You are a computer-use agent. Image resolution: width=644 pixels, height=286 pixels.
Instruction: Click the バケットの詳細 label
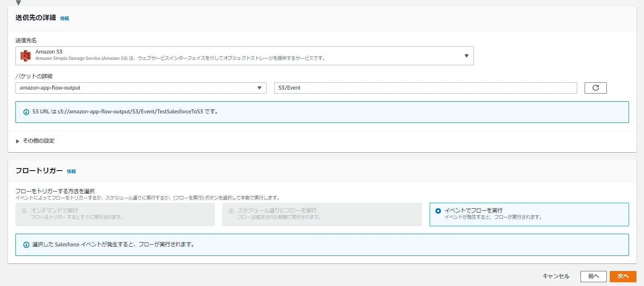(34, 76)
